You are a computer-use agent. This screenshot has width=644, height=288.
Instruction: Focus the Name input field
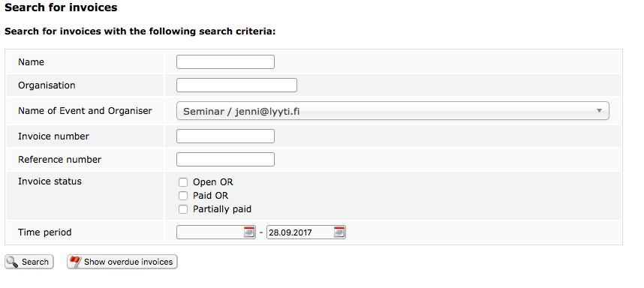pos(225,62)
